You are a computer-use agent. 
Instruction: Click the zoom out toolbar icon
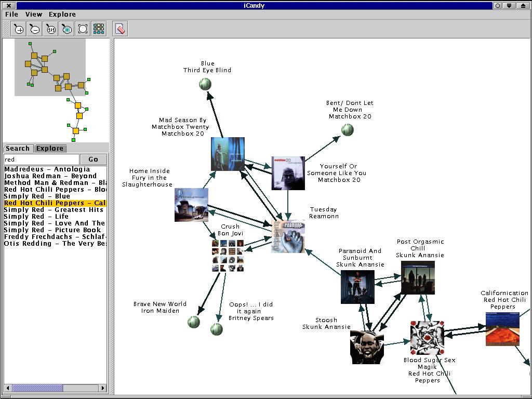click(35, 29)
